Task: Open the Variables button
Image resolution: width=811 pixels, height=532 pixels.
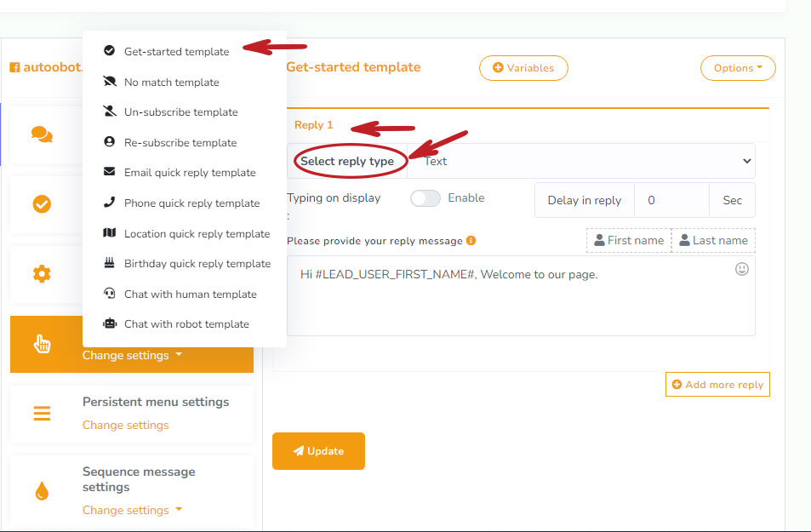Action: coord(523,68)
